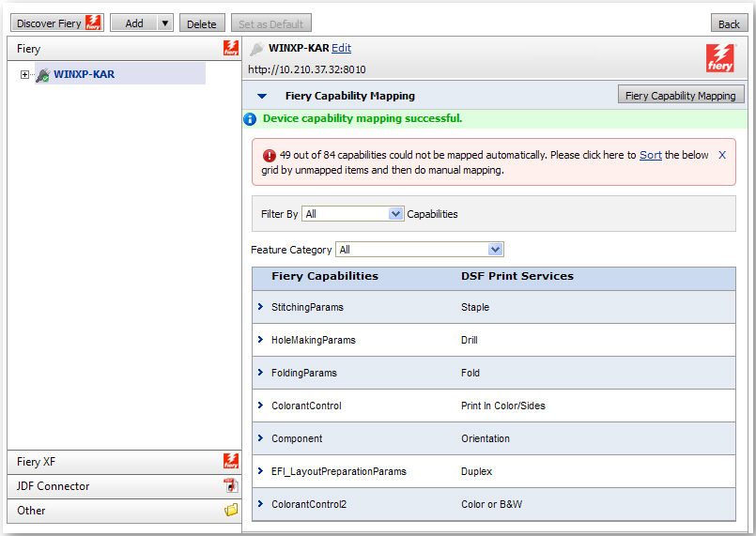The height and width of the screenshot is (536, 756).
Task: Click the red warning icon in alert box
Action: click(x=269, y=155)
